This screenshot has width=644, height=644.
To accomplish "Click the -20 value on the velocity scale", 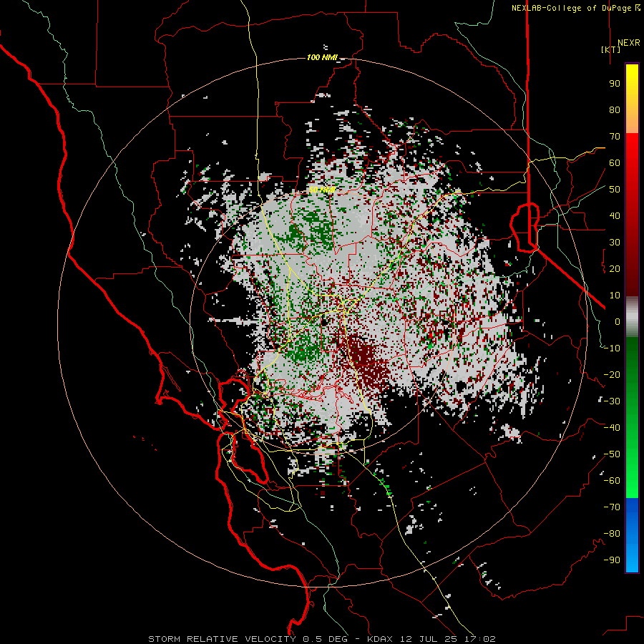I will coord(612,375).
